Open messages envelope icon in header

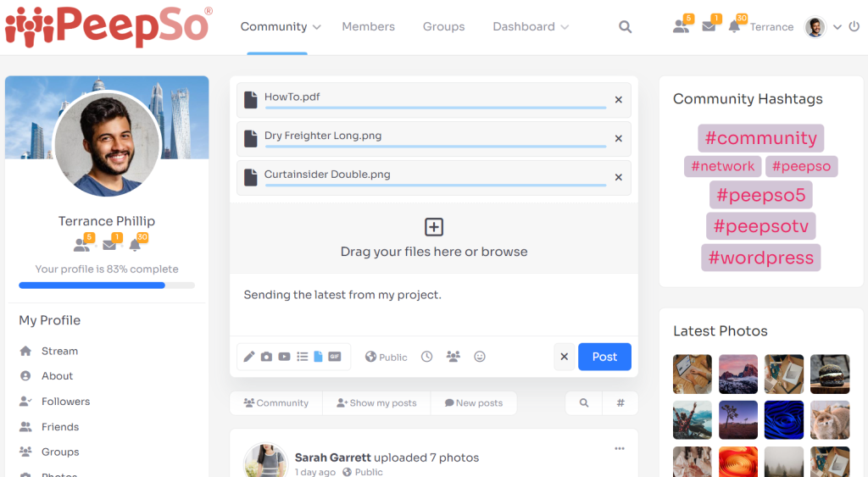click(x=709, y=26)
